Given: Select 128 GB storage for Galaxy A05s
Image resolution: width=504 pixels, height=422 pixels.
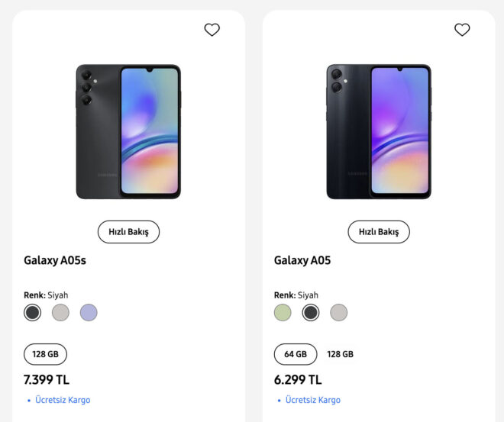Looking at the screenshot, I should (x=45, y=354).
